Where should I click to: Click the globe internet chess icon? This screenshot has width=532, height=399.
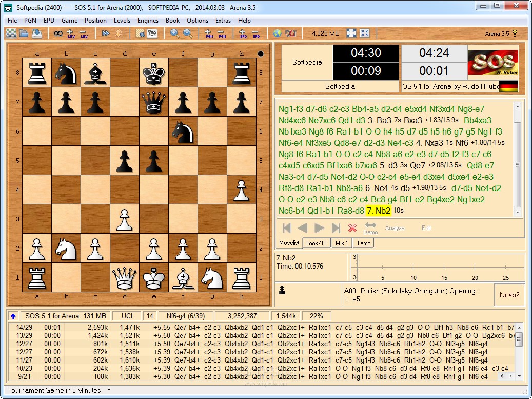click(x=277, y=33)
